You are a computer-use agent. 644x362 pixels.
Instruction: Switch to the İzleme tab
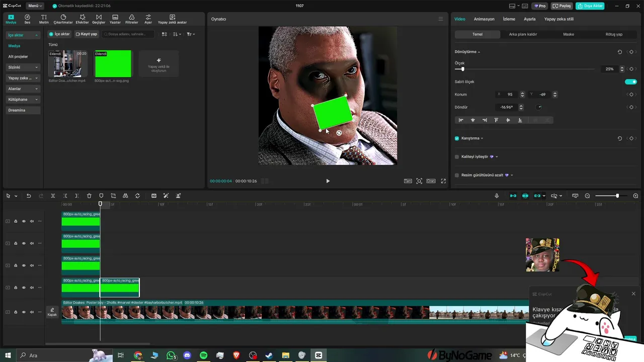[509, 19]
